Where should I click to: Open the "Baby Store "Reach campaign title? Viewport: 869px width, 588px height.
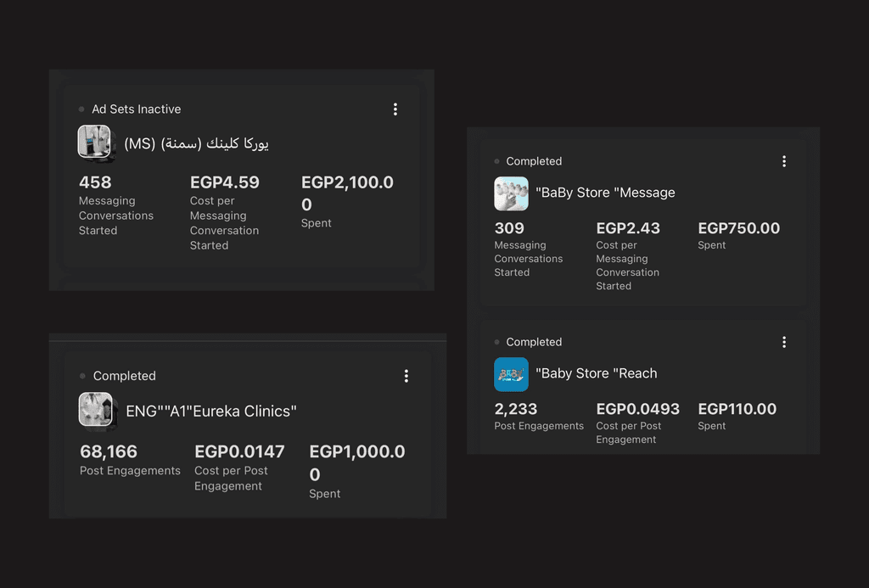(x=597, y=373)
